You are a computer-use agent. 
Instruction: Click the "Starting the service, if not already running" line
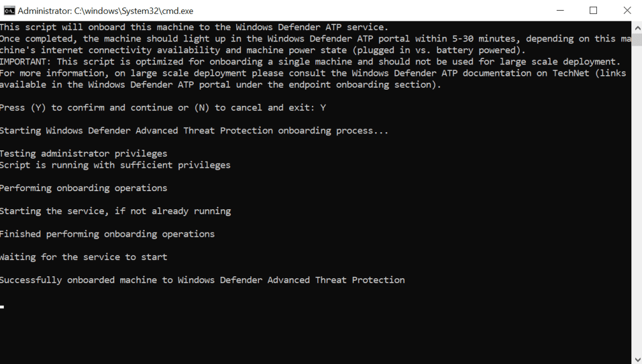[115, 211]
